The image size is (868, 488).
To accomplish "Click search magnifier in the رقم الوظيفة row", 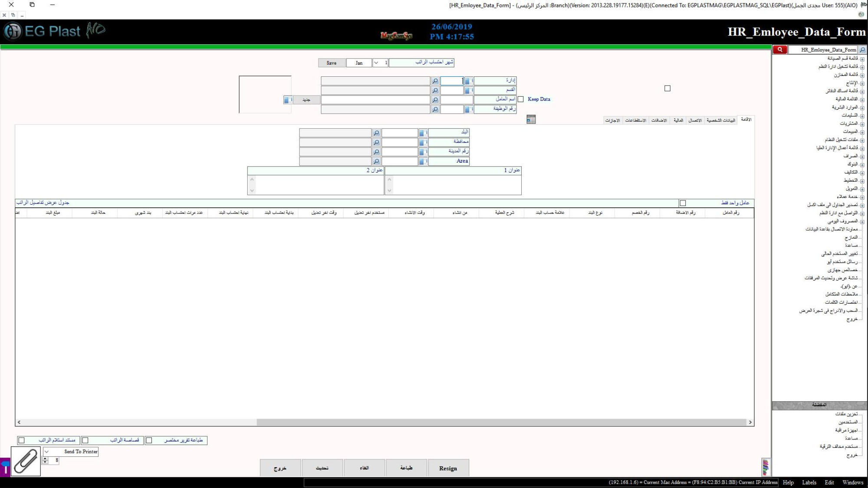I will coord(435,110).
